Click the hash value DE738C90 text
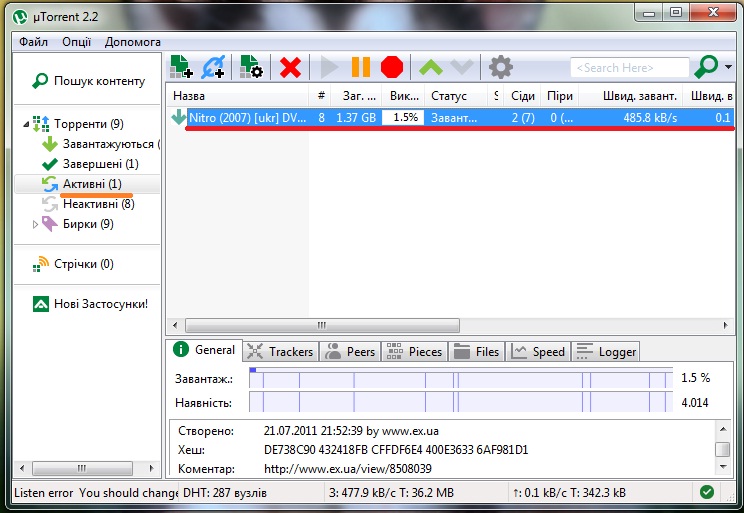The image size is (744, 513). (x=396, y=449)
